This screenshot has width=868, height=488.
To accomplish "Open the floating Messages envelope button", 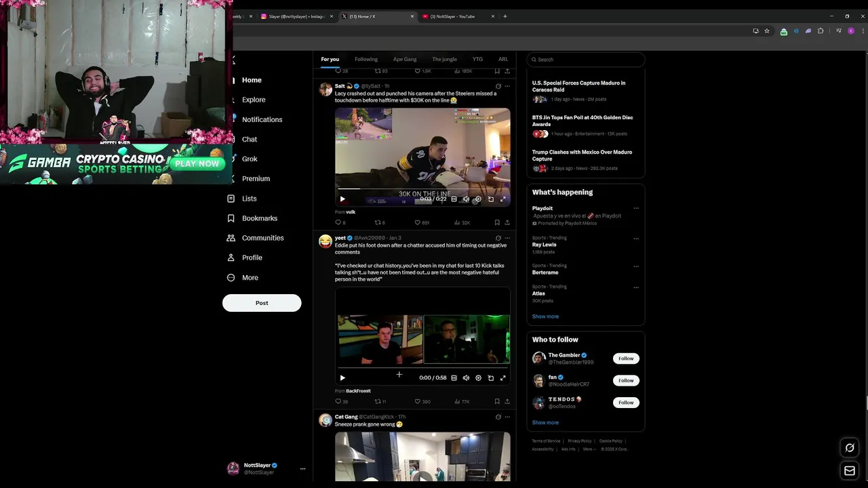I will tap(849, 470).
